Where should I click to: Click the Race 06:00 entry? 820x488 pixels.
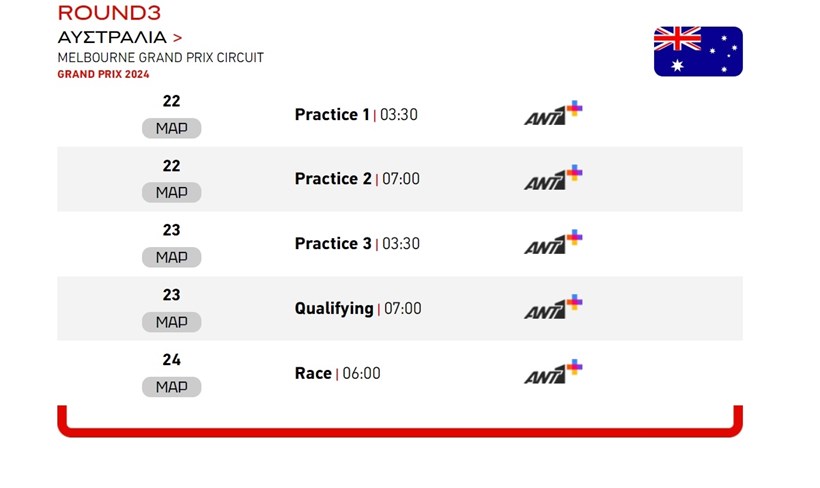338,373
